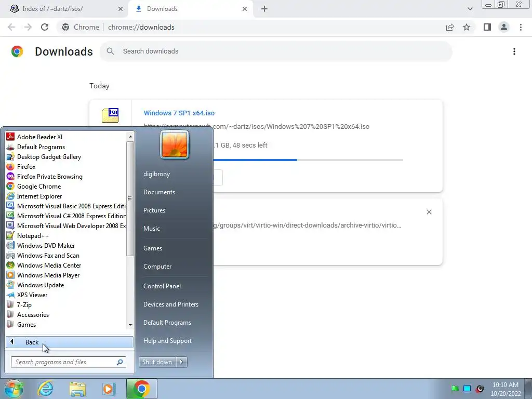Click the programs list scroll up arrow

130,137
